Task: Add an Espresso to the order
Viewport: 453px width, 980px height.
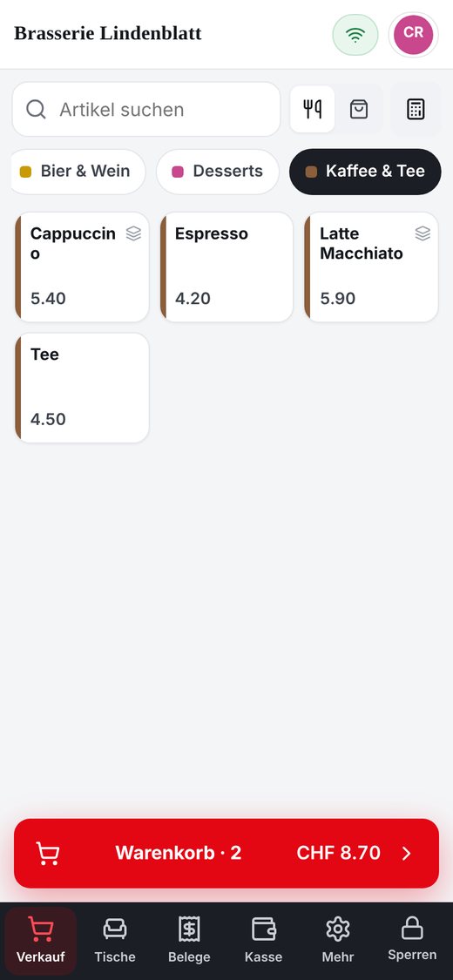Action: 226,267
